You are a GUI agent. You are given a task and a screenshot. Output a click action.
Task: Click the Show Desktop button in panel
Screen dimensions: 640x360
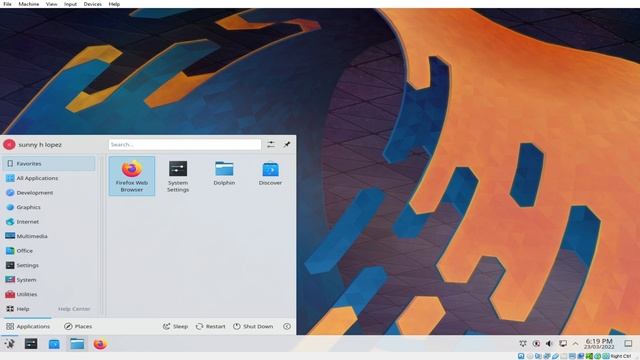[628, 344]
